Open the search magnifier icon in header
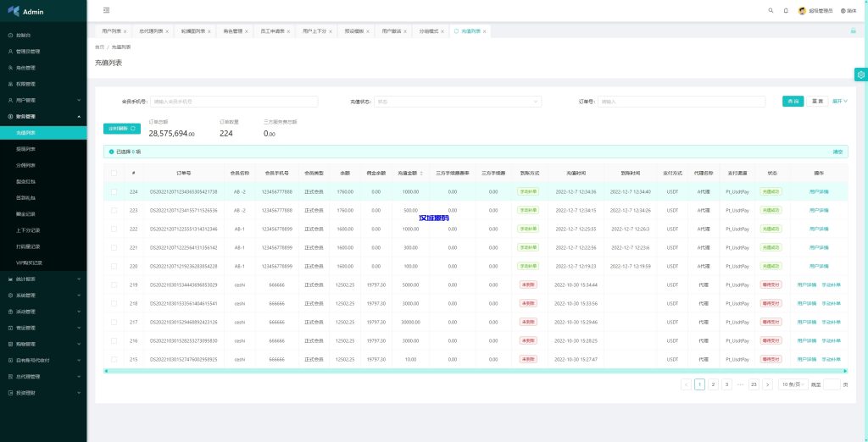This screenshot has width=868, height=442. click(771, 10)
